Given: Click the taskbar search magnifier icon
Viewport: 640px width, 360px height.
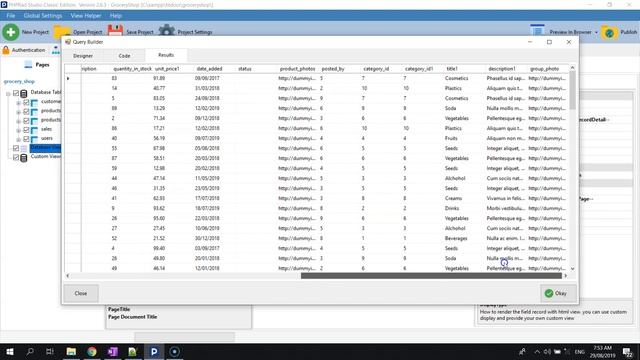Looking at the screenshot, I should click(30, 351).
